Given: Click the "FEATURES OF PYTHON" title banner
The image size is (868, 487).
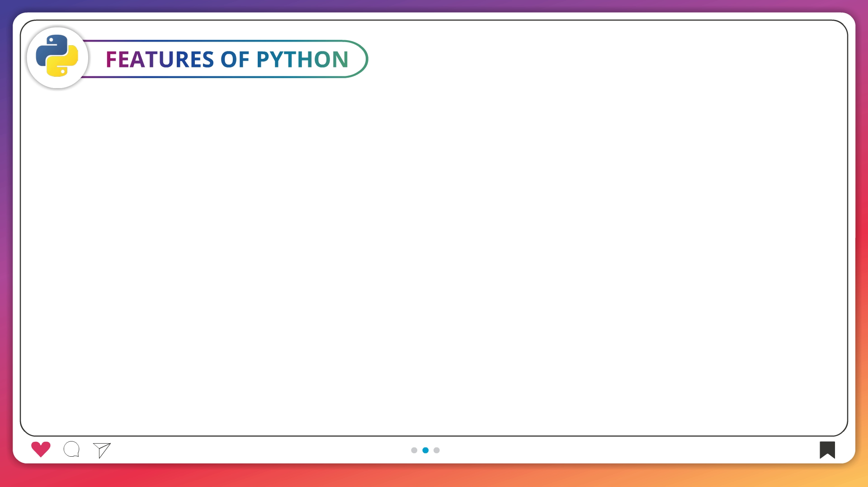Looking at the screenshot, I should [x=226, y=59].
